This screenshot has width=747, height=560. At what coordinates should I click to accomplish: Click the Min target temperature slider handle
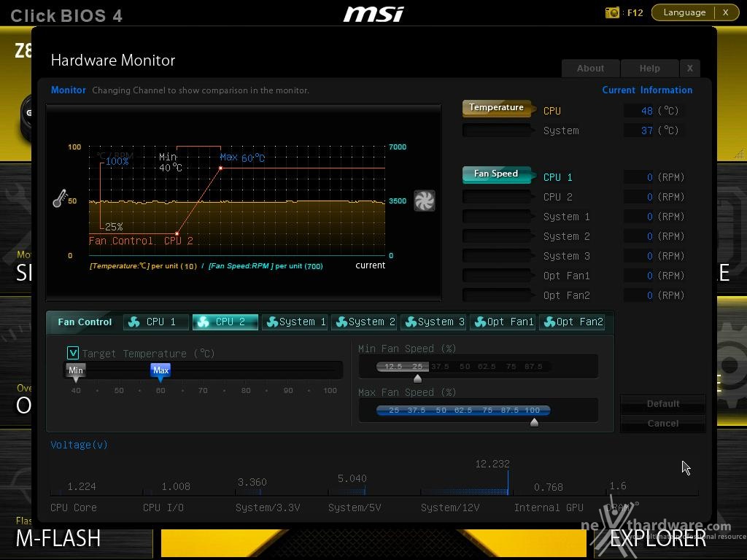coord(76,373)
